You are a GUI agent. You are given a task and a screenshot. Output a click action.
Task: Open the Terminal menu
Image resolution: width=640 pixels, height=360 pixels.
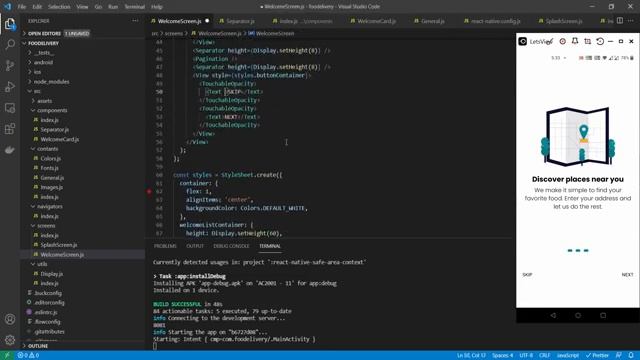coord(134,7)
